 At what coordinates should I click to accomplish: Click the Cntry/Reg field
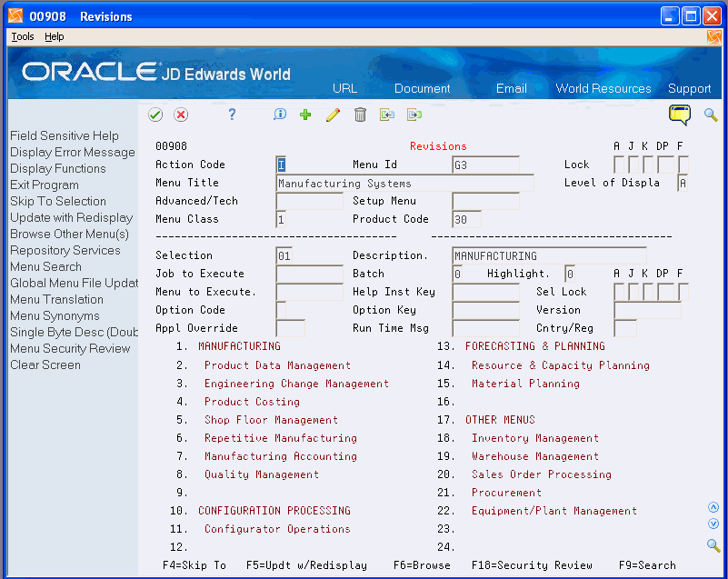click(x=625, y=328)
